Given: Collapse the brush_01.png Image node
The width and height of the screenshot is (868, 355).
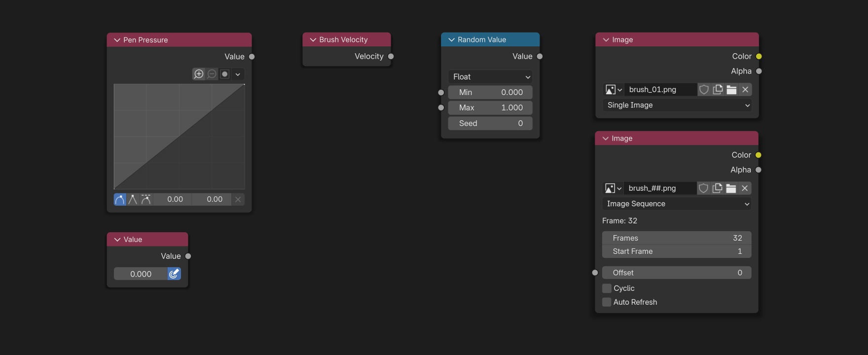Looking at the screenshot, I should 606,39.
